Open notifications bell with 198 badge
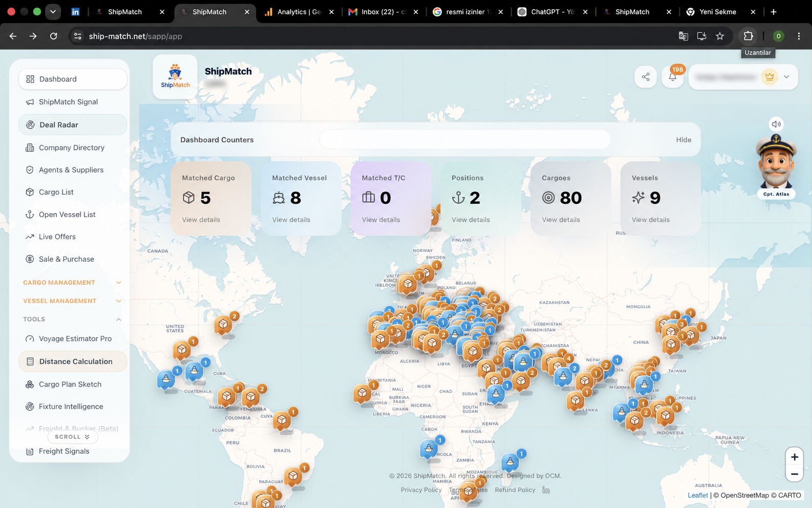The height and width of the screenshot is (508, 812). coord(673,77)
